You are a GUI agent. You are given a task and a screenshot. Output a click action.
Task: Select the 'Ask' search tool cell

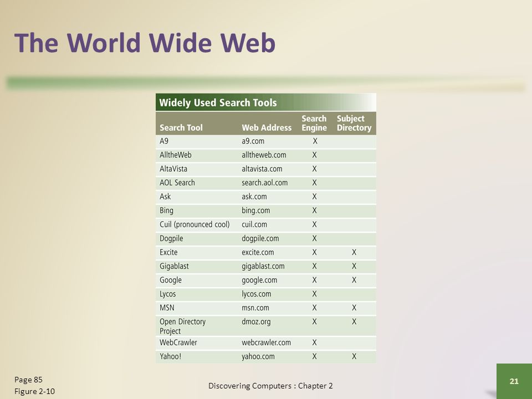point(165,197)
